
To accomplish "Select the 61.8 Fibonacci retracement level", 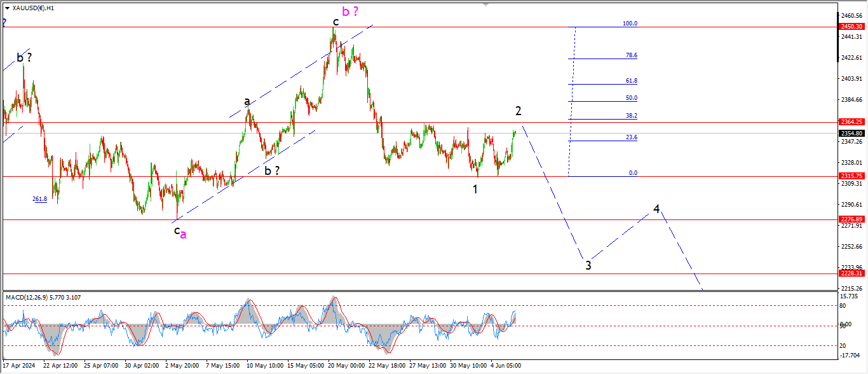I will coord(631,81).
